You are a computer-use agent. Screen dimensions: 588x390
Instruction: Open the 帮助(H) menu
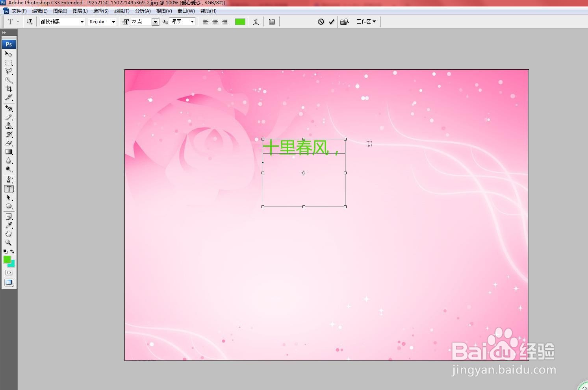[208, 11]
